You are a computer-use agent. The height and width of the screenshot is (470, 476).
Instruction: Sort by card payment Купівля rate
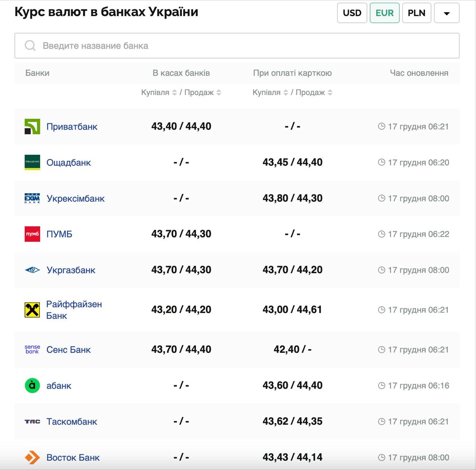286,93
